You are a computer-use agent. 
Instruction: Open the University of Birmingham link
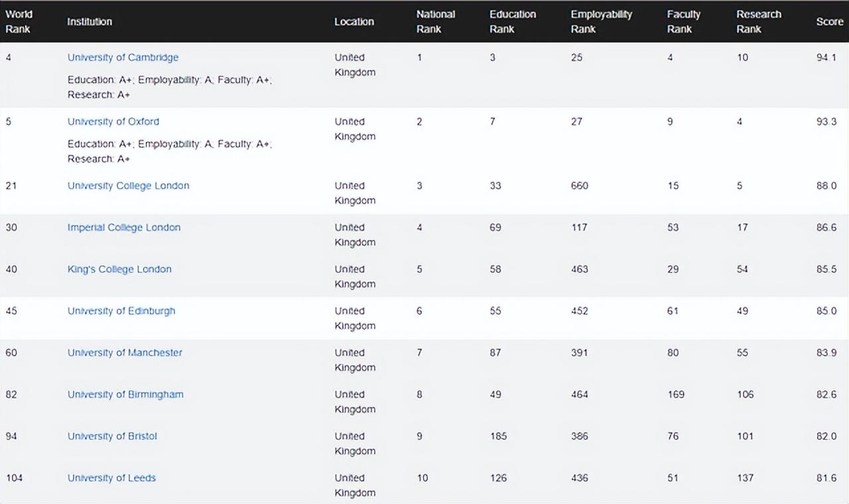click(125, 395)
